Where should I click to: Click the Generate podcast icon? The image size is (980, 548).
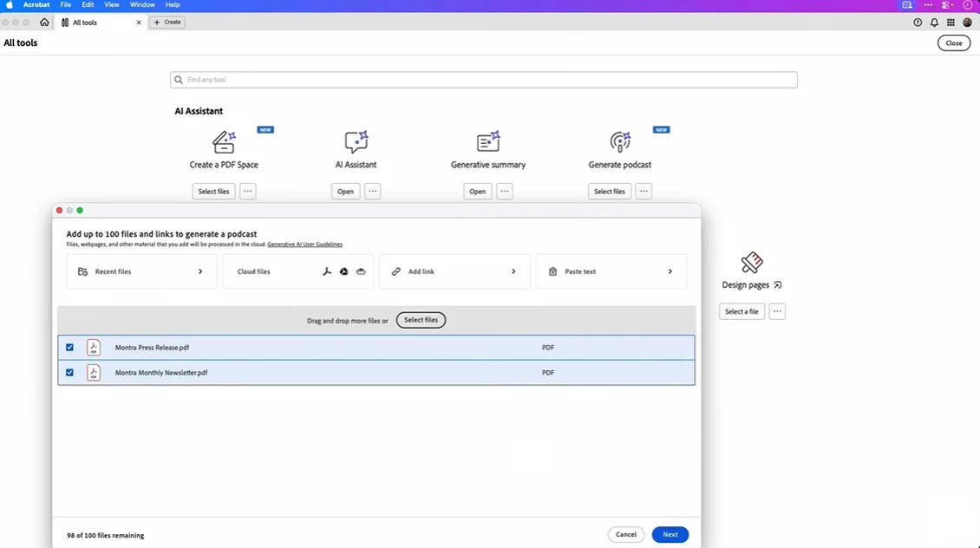[620, 142]
